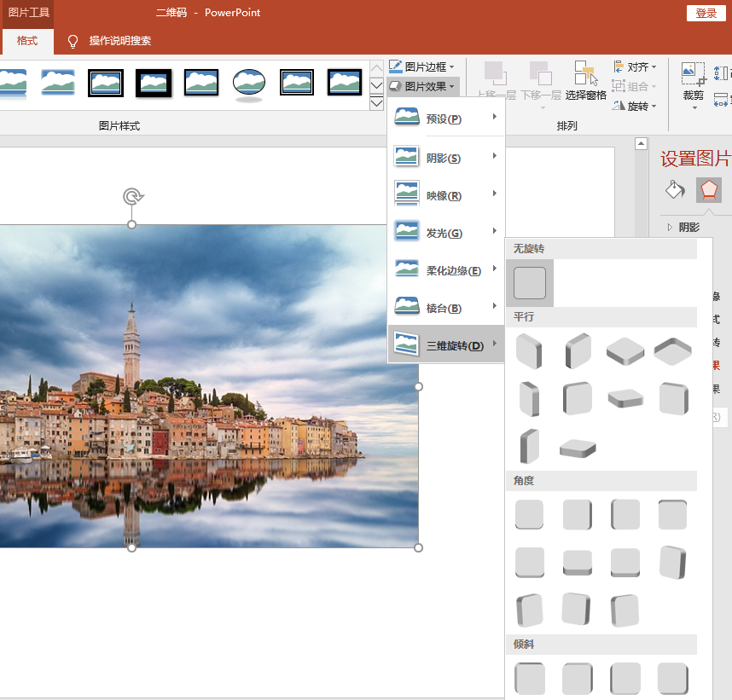Select fourth parallel preset, flat bottom view
732x700 pixels.
(673, 351)
